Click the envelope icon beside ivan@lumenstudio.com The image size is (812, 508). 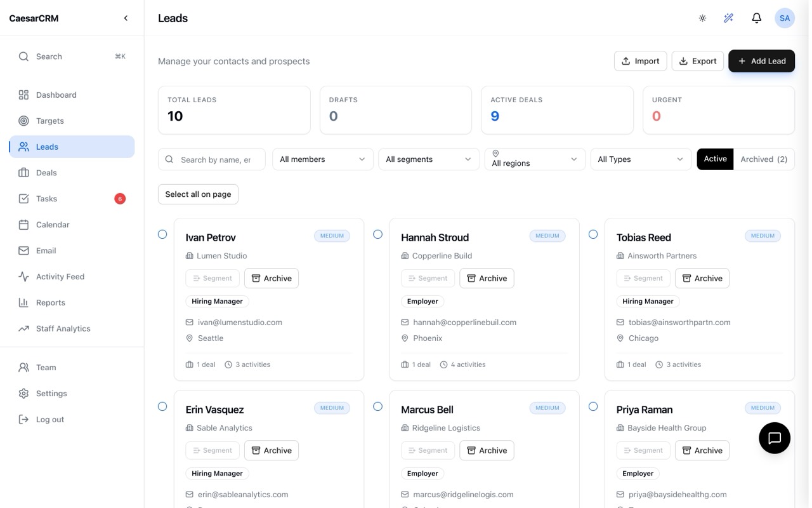coord(189,323)
